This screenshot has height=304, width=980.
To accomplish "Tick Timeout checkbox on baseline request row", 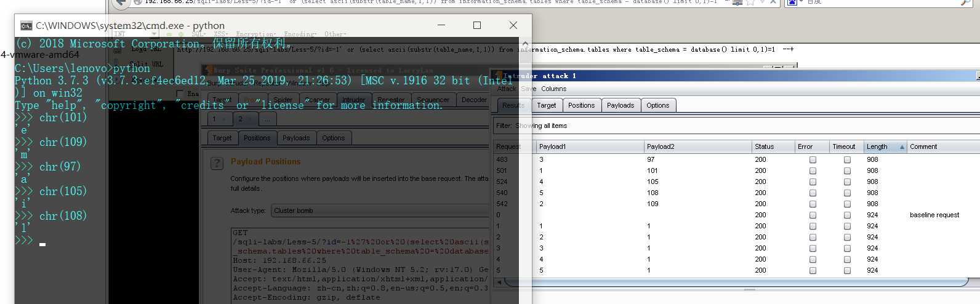I will click(847, 215).
